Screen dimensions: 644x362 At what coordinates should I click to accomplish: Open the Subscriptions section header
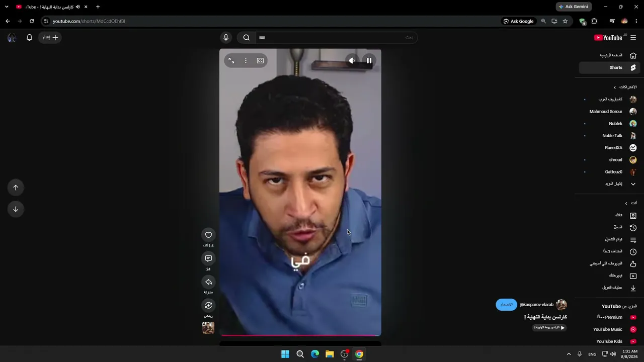point(625,87)
